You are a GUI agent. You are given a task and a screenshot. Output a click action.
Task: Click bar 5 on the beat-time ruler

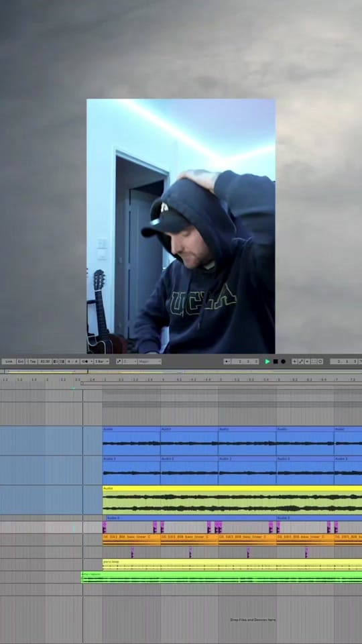pos(221,380)
